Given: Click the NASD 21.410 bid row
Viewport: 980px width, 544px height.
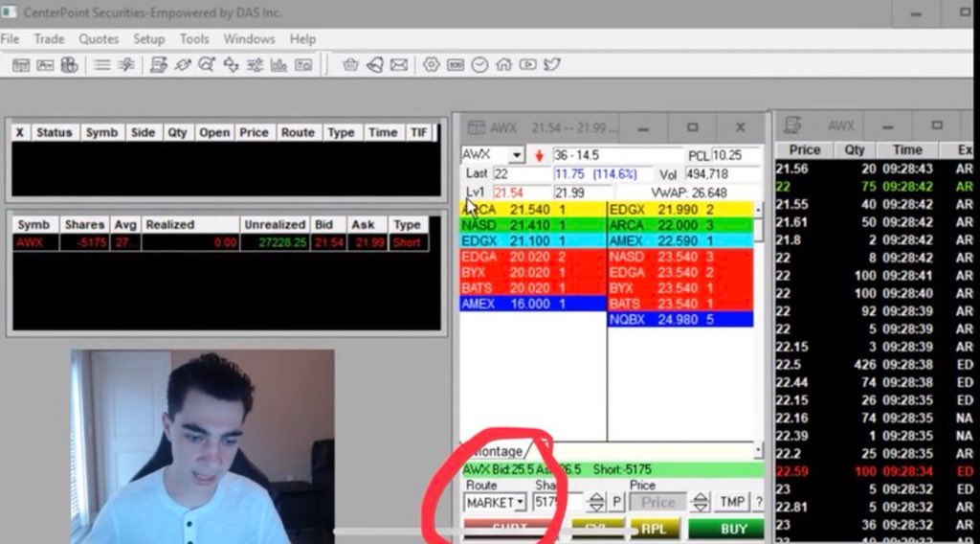Looking at the screenshot, I should click(533, 225).
